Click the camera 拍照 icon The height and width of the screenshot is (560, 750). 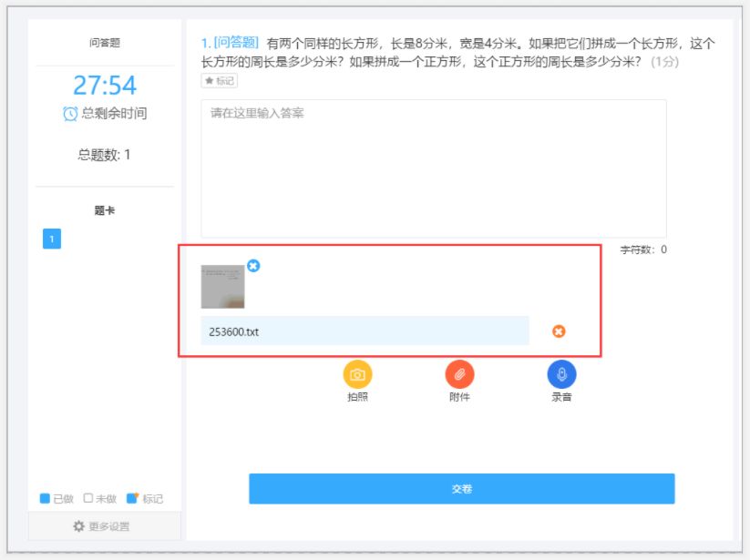point(357,374)
